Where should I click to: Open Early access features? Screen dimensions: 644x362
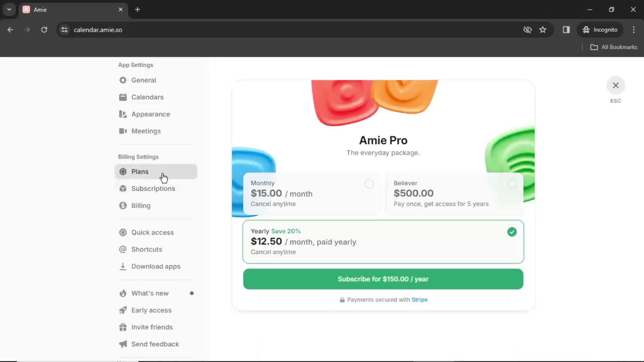coord(151,310)
